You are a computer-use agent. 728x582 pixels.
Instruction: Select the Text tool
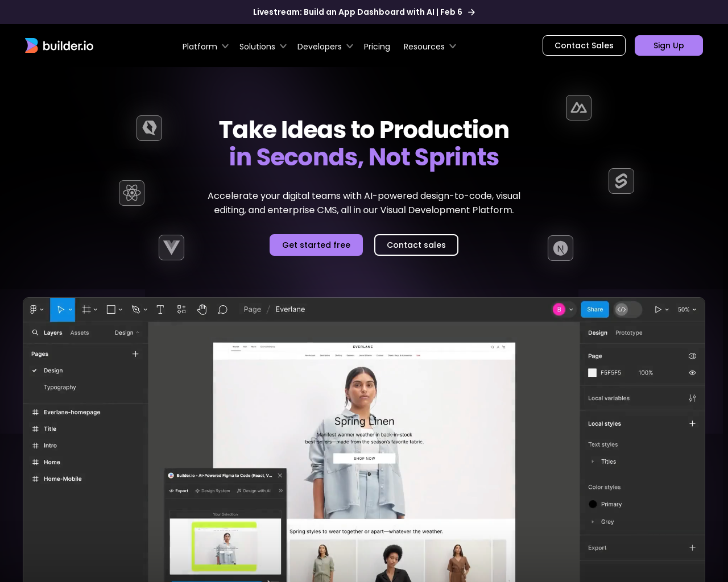[160, 309]
